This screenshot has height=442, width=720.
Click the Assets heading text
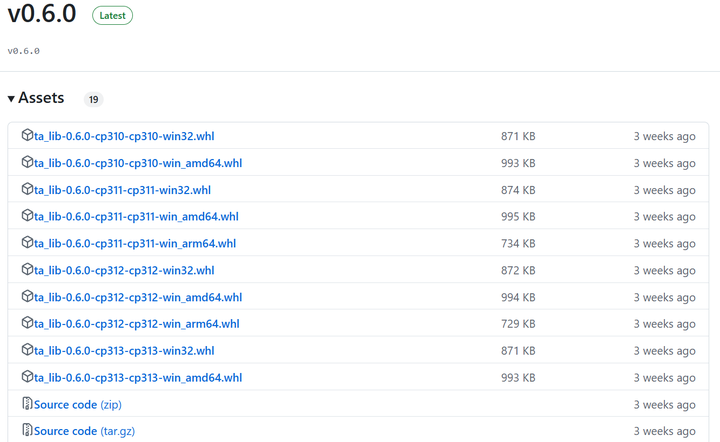[41, 98]
